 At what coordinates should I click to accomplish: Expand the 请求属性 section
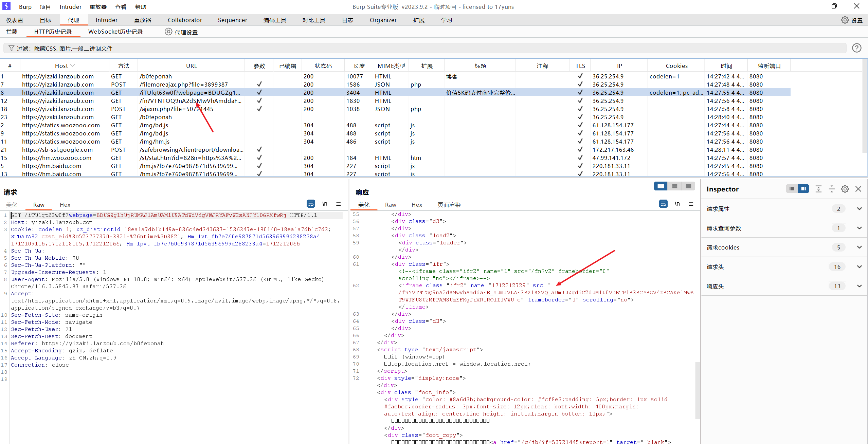click(x=859, y=209)
